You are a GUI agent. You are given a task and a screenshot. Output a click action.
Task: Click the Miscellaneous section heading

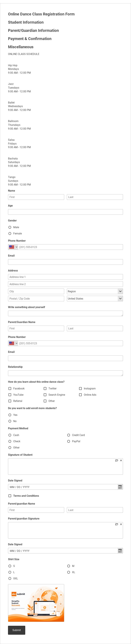tap(21, 47)
